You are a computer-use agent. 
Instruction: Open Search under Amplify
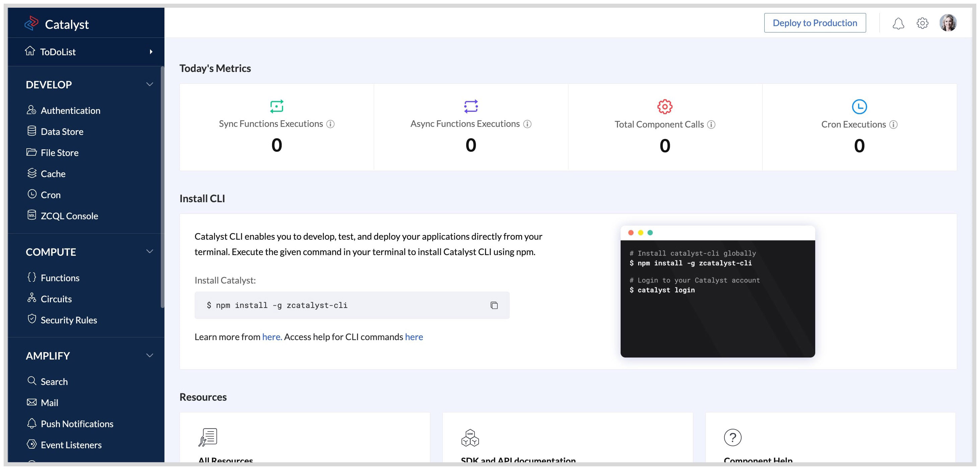[54, 381]
